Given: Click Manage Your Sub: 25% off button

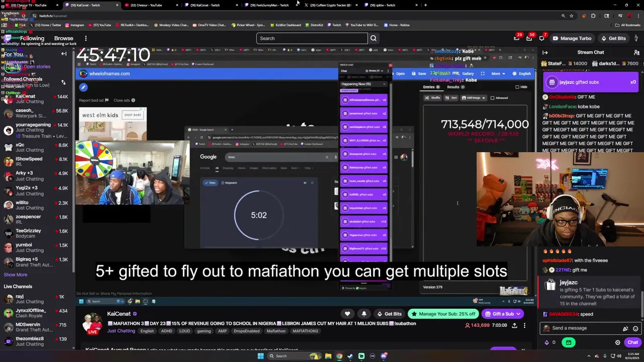Looking at the screenshot, I should [x=442, y=314].
